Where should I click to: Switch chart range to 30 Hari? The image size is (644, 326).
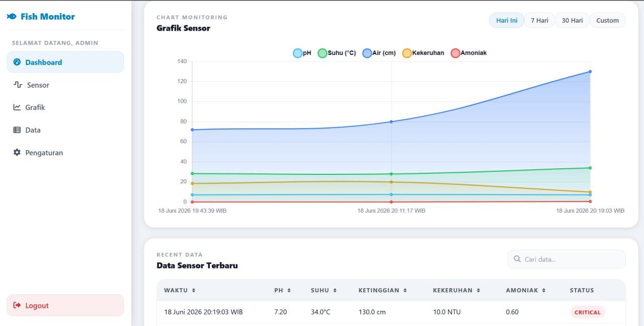click(x=572, y=20)
